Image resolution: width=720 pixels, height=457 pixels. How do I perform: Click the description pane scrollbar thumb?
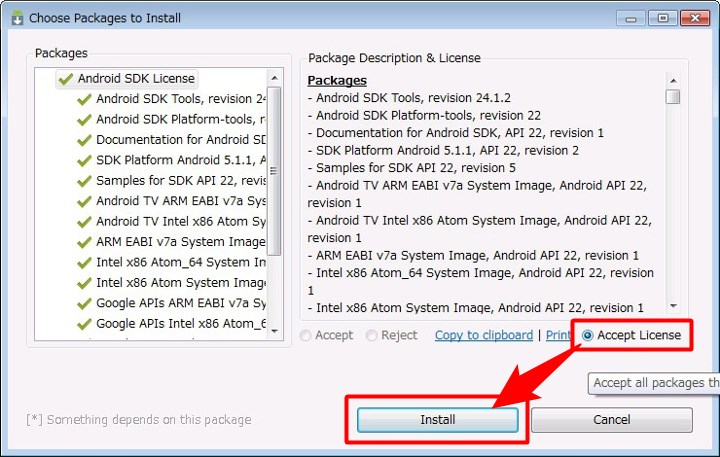(673, 96)
